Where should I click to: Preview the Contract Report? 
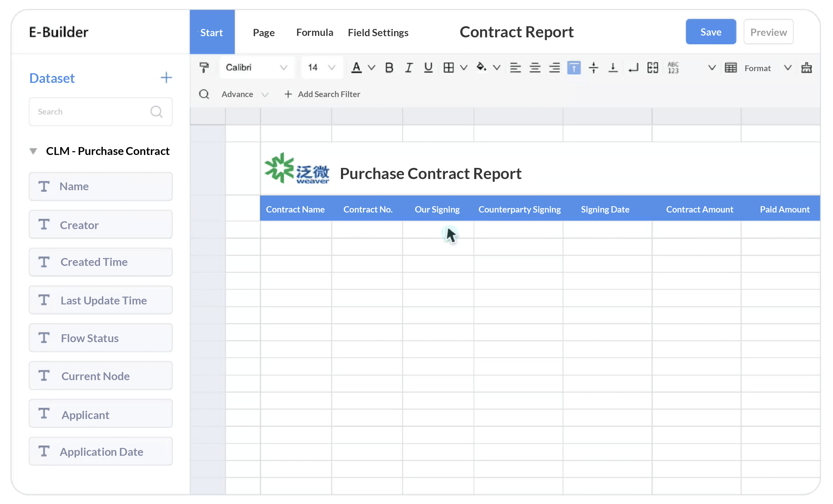(x=768, y=32)
